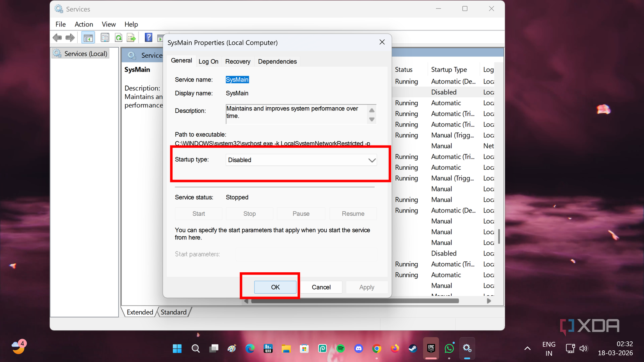This screenshot has width=644, height=362.
Task: Launch Steam from the taskbar
Action: (x=413, y=348)
